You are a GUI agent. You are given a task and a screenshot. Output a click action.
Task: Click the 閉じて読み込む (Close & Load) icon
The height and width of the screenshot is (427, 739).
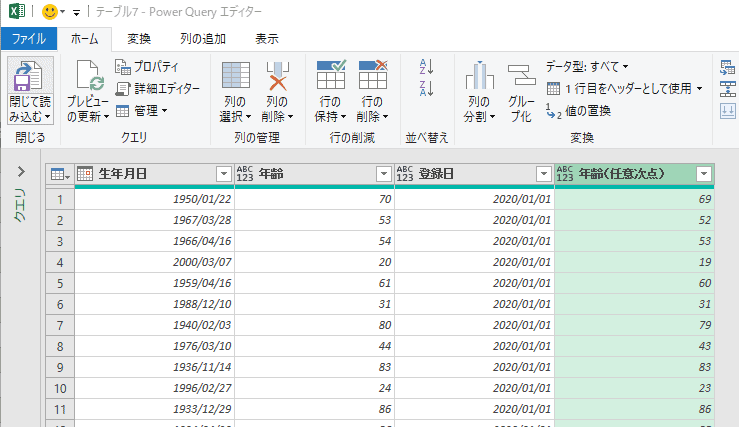click(30, 76)
